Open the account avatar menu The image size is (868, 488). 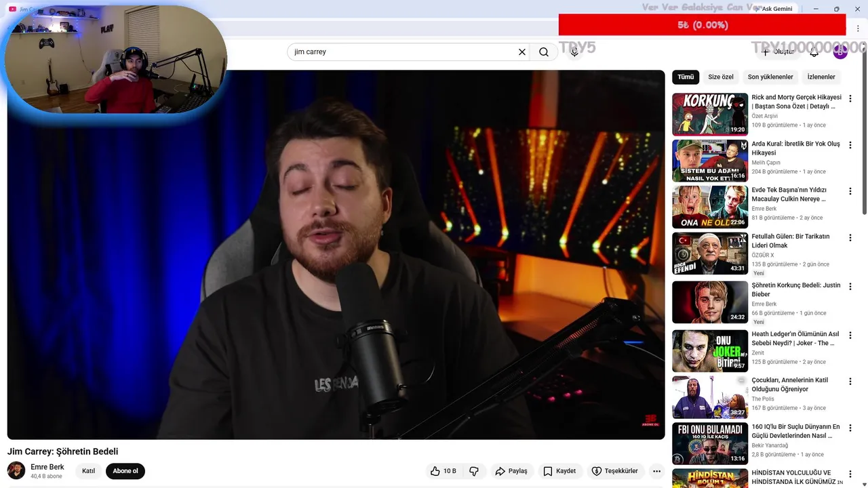840,52
